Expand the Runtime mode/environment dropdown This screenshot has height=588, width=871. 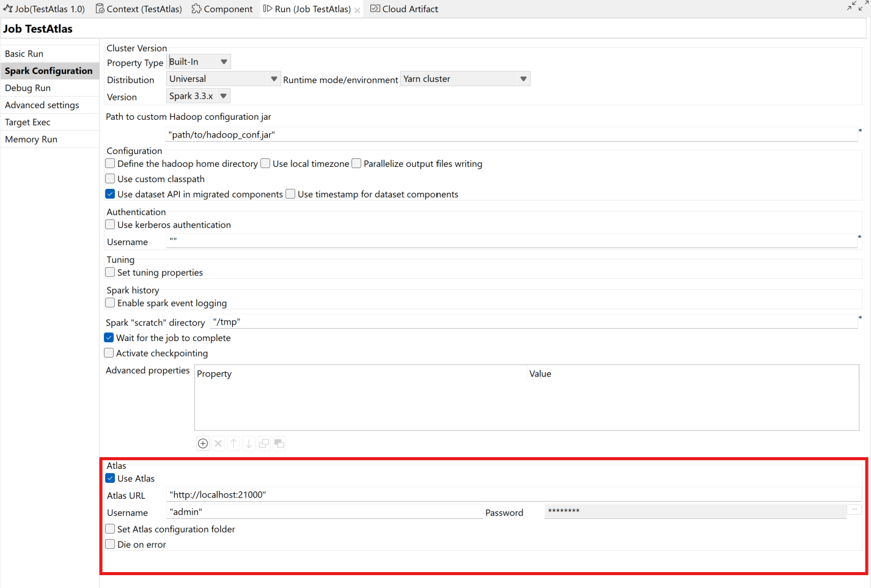pyautogui.click(x=523, y=78)
